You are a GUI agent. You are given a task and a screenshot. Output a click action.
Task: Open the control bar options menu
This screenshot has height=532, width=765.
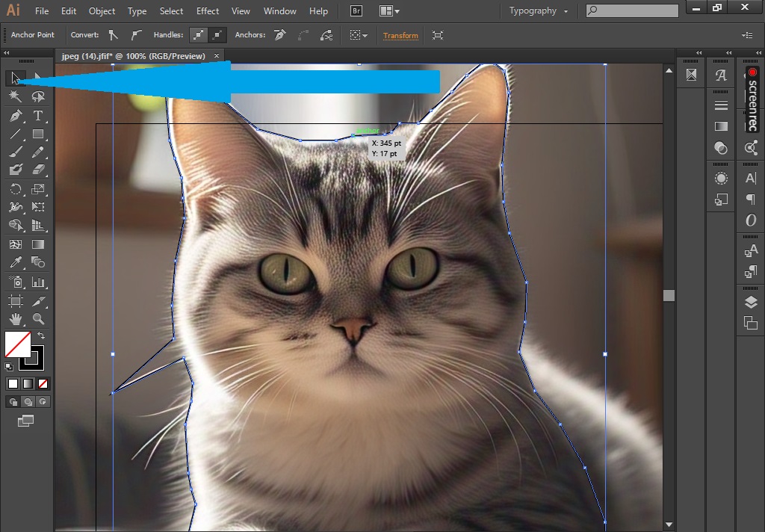[747, 35]
